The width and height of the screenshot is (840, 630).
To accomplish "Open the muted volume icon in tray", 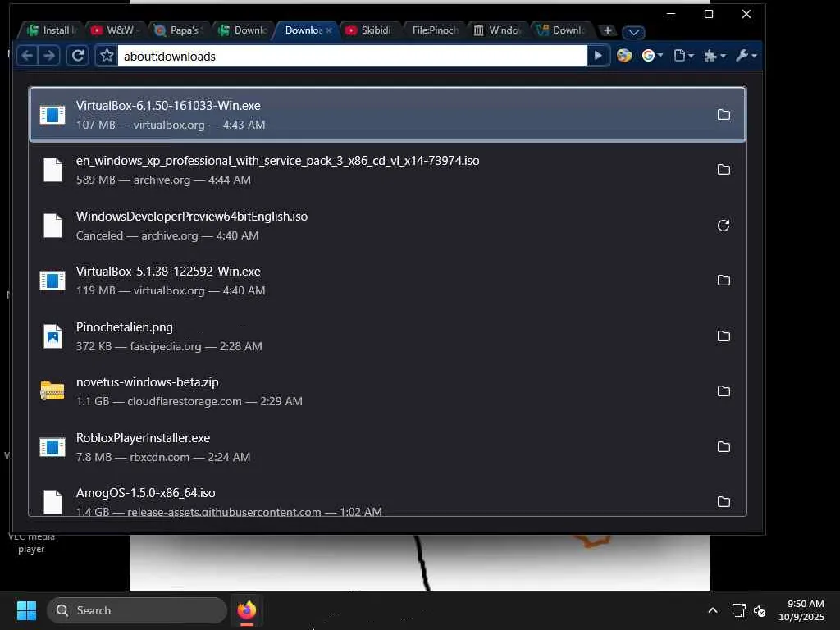I will [x=760, y=610].
